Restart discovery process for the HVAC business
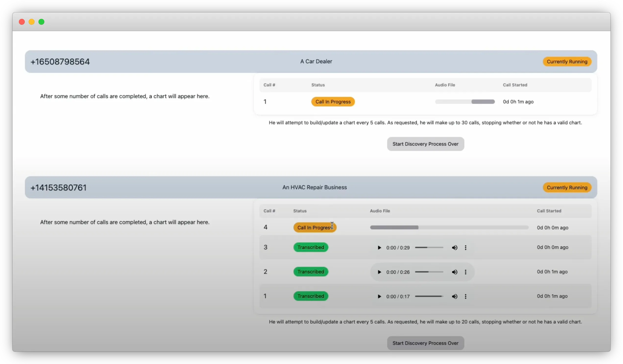This screenshot has width=623, height=364. pos(425,343)
